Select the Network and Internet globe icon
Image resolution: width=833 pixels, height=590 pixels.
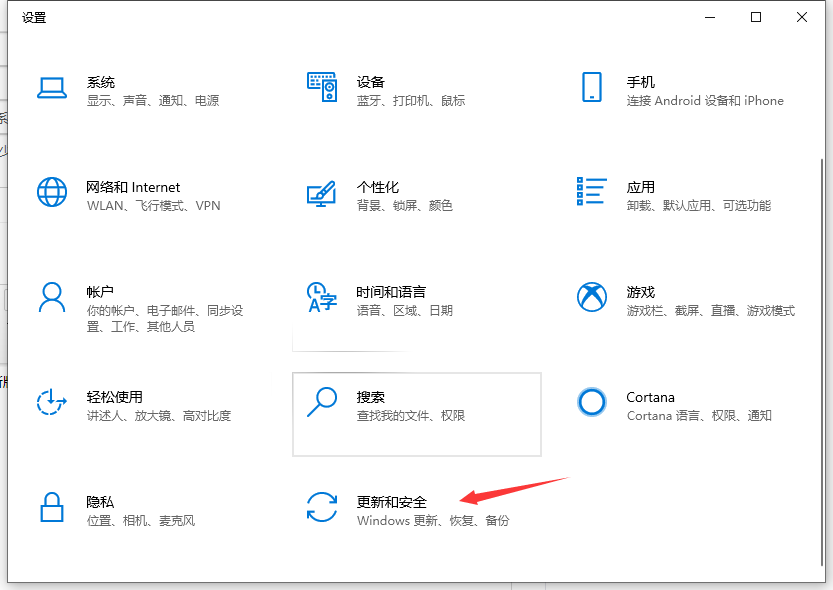(x=52, y=192)
